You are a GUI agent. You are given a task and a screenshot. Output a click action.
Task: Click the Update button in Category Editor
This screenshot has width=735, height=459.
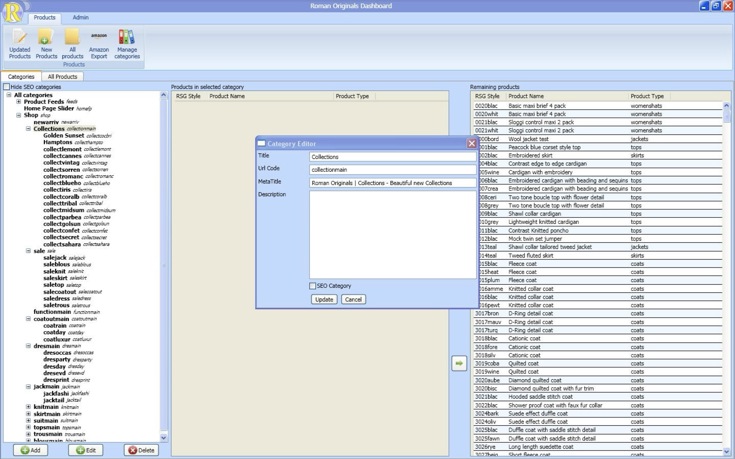[x=324, y=299]
